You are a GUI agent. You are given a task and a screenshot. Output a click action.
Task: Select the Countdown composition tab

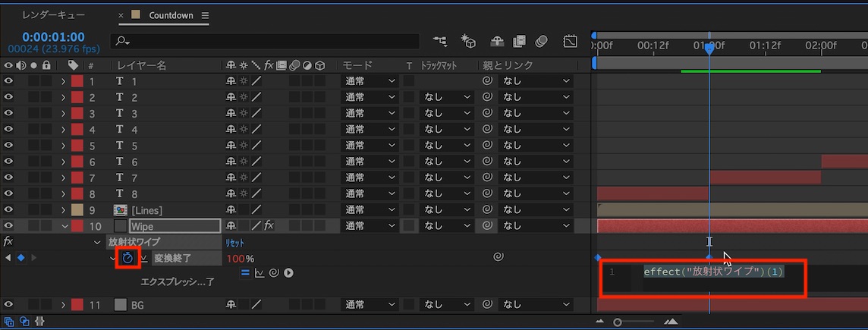171,15
